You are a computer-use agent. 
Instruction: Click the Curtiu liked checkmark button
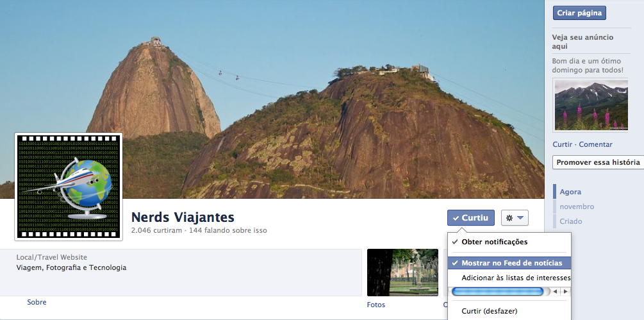[x=471, y=217]
